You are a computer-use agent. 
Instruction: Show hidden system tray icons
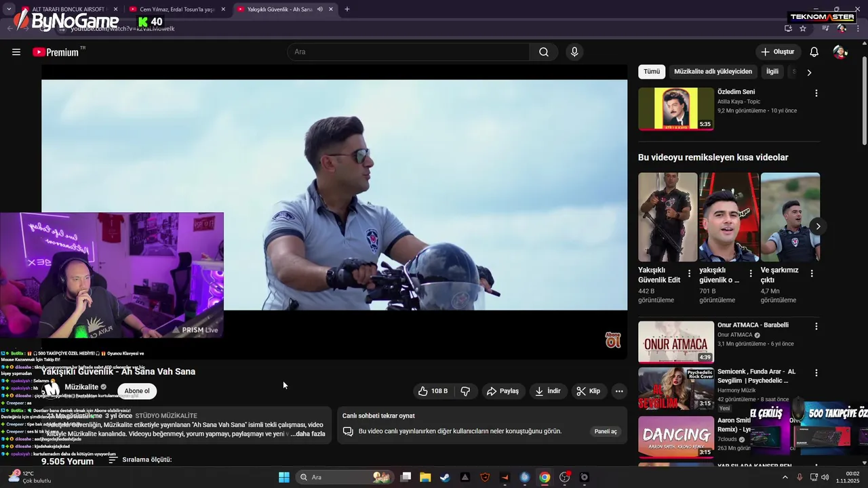click(785, 477)
